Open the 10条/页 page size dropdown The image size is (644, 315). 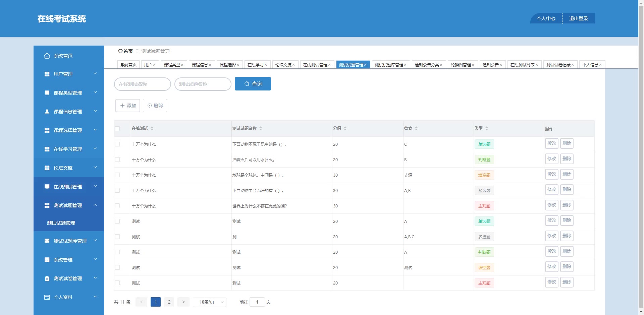click(x=210, y=302)
